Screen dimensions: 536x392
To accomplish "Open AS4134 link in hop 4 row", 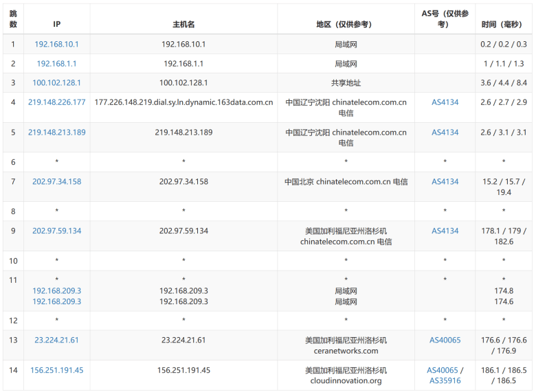I will (x=445, y=102).
